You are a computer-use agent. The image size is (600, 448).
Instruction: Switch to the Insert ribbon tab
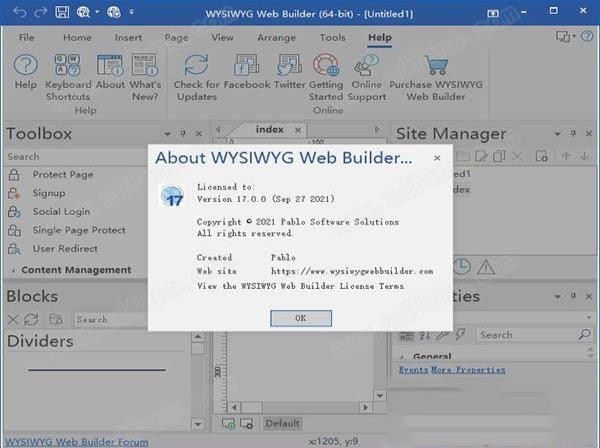128,38
